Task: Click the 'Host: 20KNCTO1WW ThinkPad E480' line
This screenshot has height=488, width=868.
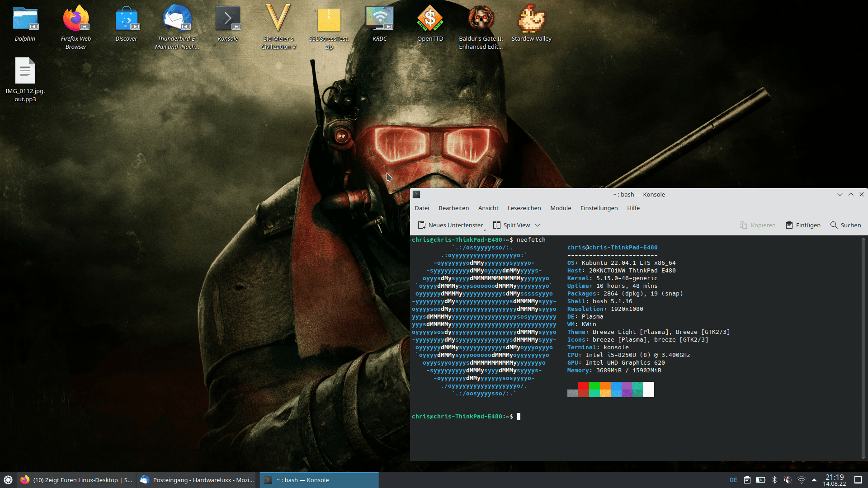Action: tap(622, 271)
